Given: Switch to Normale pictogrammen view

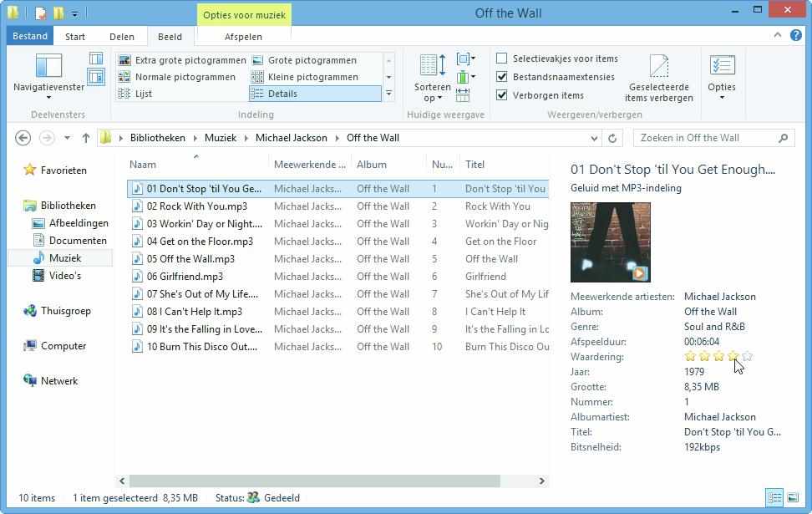Looking at the screenshot, I should coord(177,77).
